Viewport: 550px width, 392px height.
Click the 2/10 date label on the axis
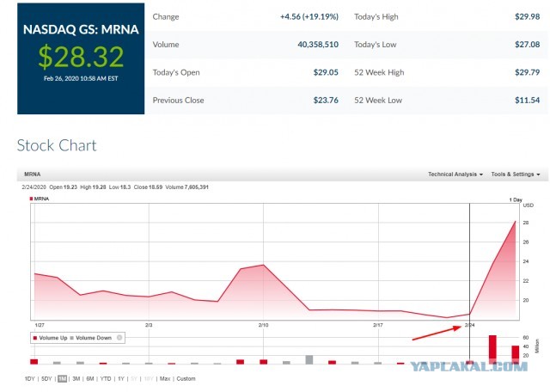(264, 325)
